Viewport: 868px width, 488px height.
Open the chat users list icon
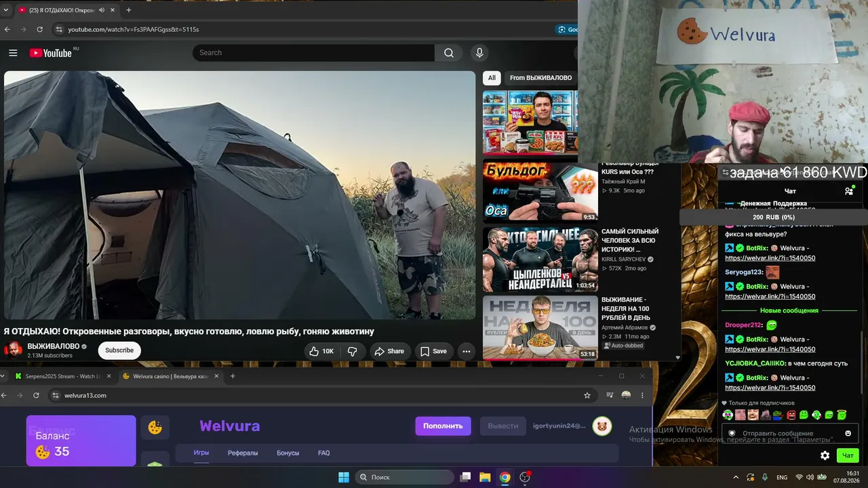(x=848, y=191)
